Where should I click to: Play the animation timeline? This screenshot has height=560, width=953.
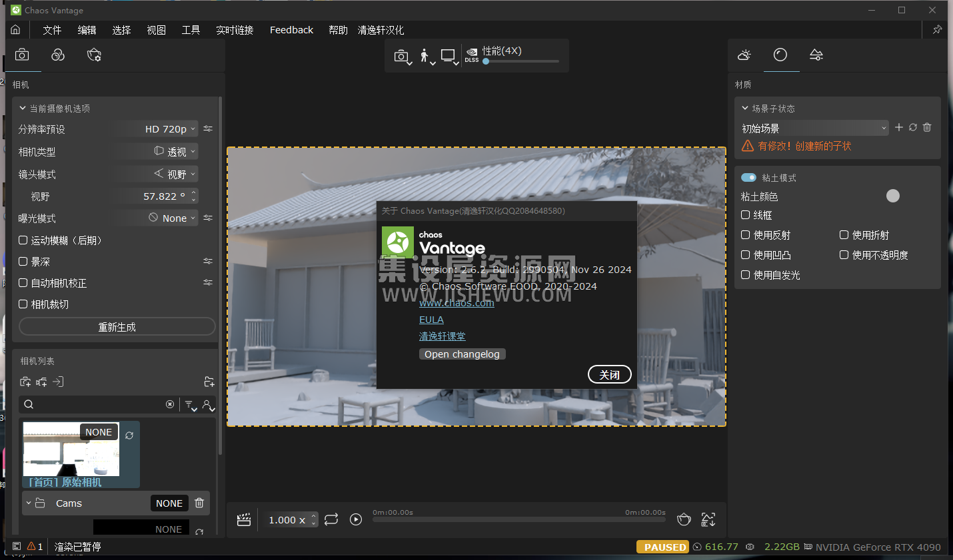[356, 519]
